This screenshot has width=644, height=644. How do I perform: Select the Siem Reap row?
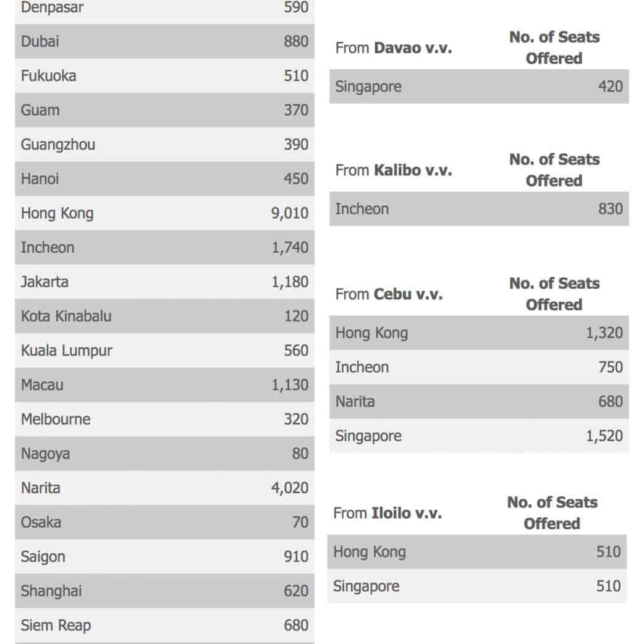pos(164,625)
